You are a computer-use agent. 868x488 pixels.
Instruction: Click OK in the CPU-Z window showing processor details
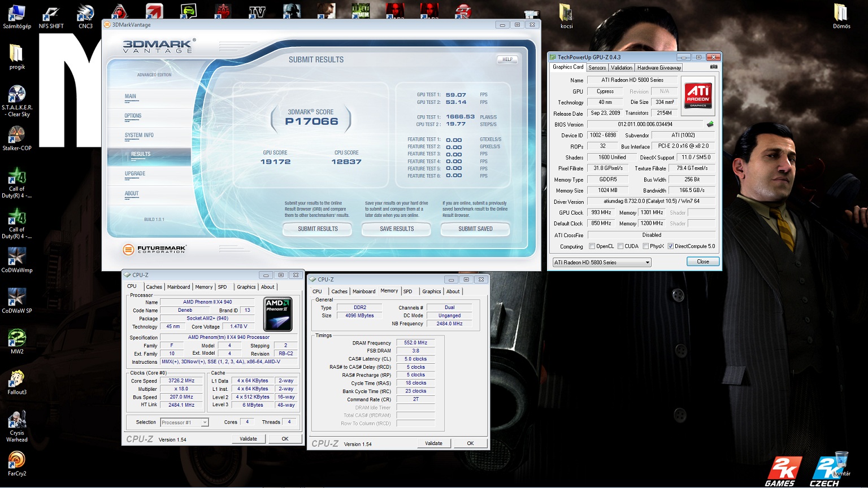tap(285, 439)
